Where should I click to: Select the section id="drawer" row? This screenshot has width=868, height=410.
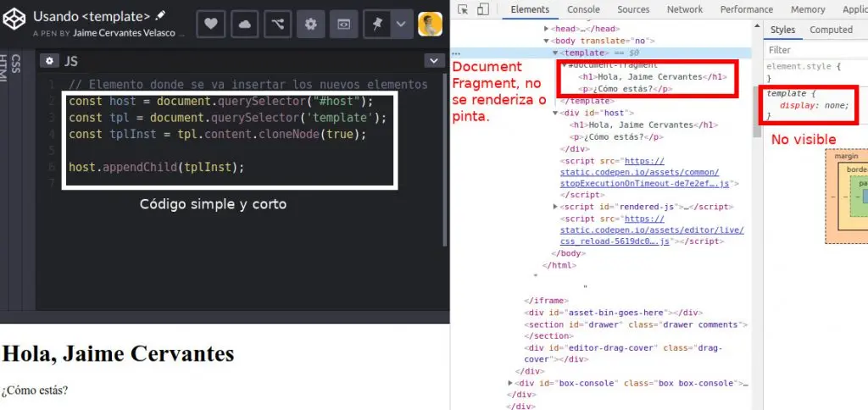pos(636,330)
